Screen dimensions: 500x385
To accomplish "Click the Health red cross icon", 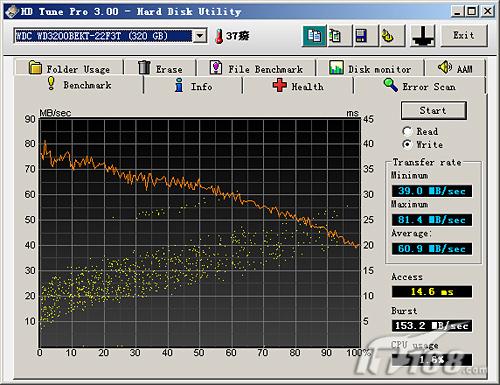I will pyautogui.click(x=279, y=85).
